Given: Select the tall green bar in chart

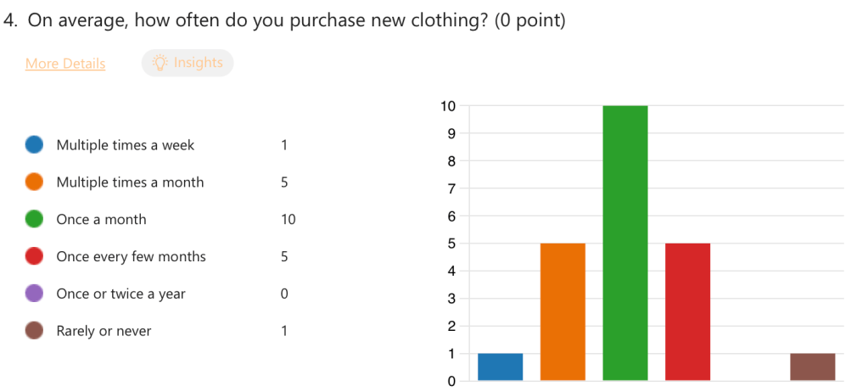Looking at the screenshot, I should click(625, 243).
